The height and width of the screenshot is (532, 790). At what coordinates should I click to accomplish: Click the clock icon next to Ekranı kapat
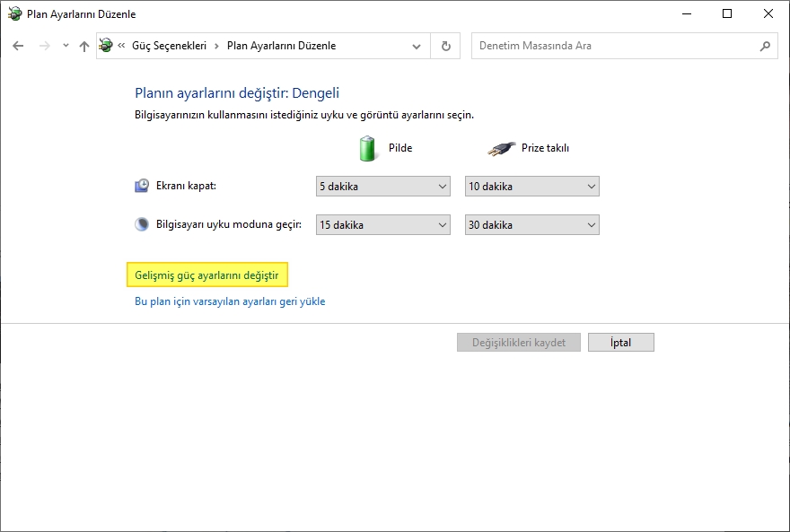click(x=142, y=185)
